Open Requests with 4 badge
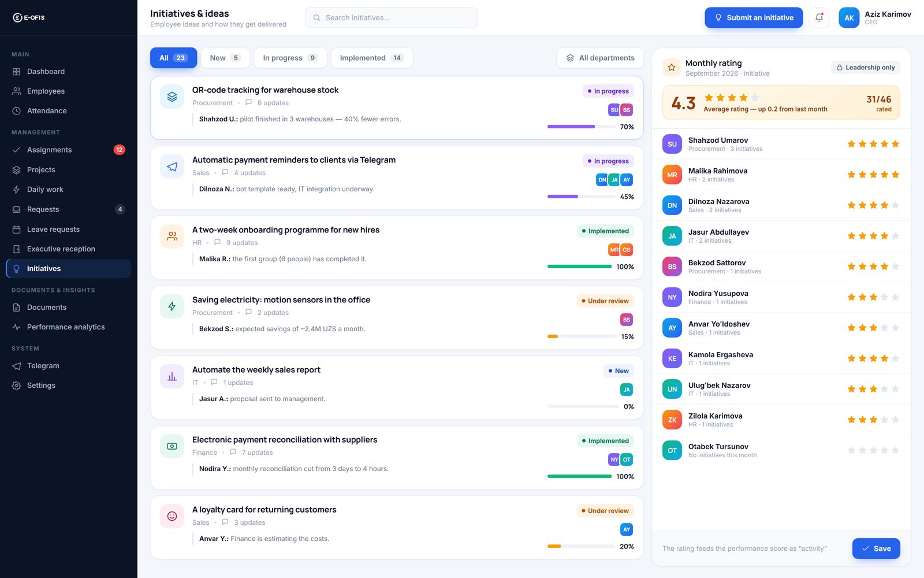Image resolution: width=924 pixels, height=578 pixels. (x=69, y=209)
